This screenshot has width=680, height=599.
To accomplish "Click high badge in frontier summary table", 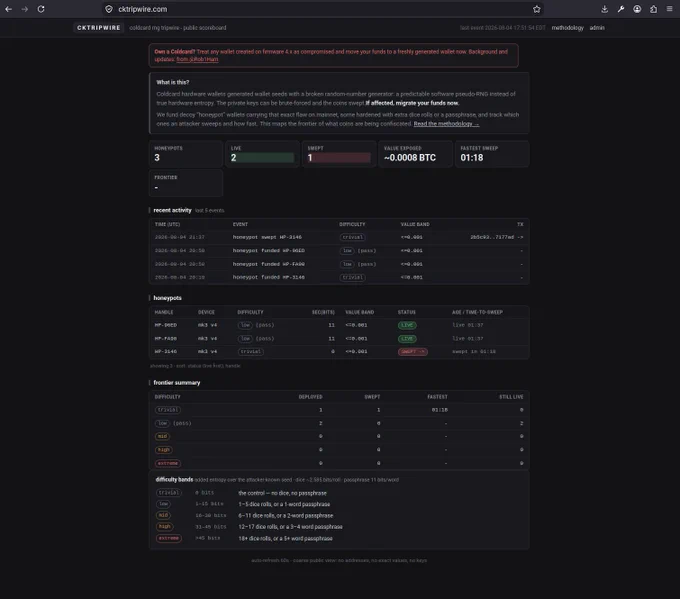I will [163, 450].
